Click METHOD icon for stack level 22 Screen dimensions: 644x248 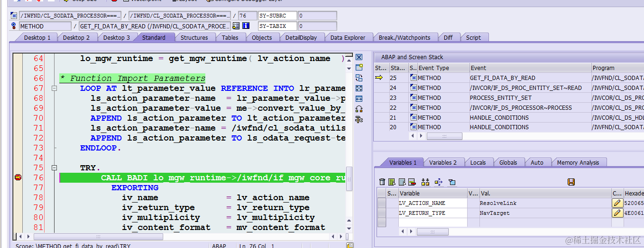(x=413, y=107)
